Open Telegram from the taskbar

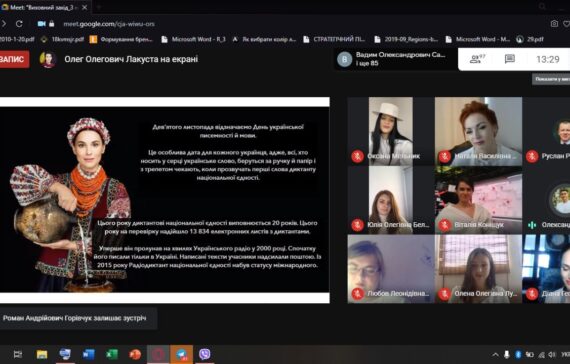(181, 354)
